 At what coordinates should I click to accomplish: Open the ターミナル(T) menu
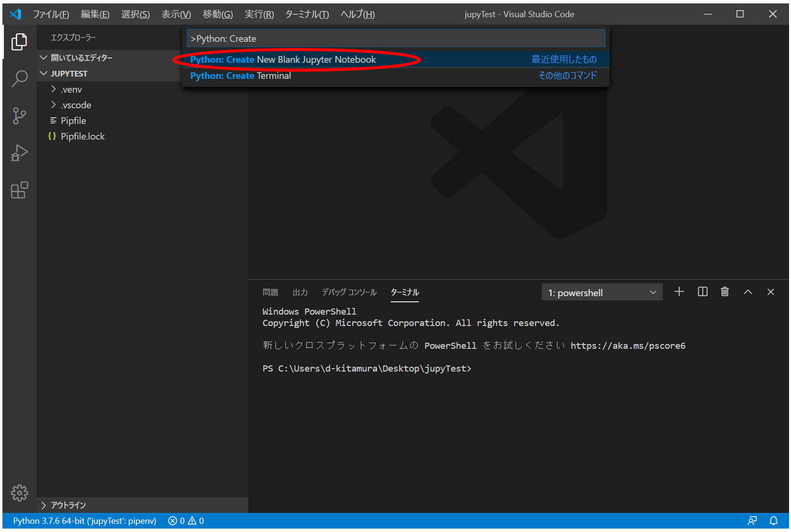[307, 14]
